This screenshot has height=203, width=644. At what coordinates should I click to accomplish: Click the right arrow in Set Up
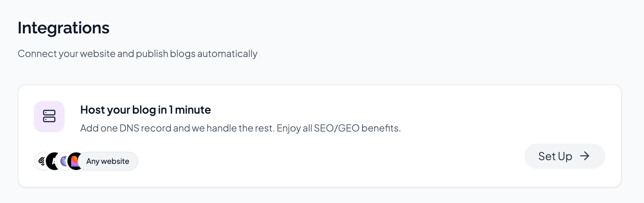pos(585,156)
